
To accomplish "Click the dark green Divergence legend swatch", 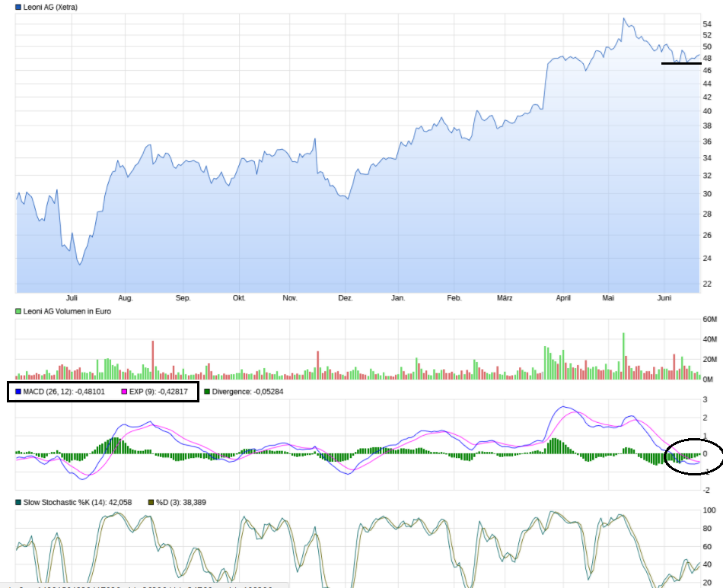I will 207,392.
